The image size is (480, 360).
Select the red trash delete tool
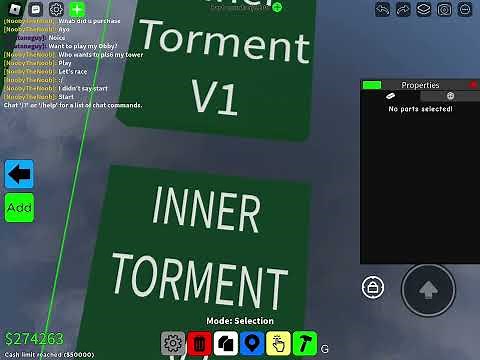(199, 343)
